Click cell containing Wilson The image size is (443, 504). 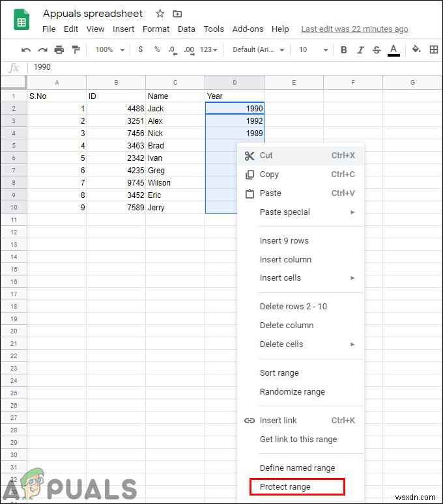pyautogui.click(x=175, y=183)
